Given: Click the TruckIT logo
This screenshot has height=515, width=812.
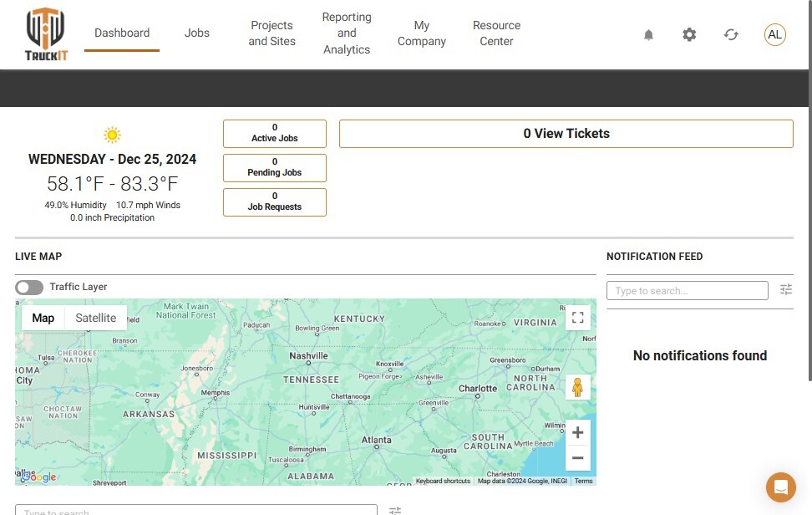Looking at the screenshot, I should click(x=46, y=34).
